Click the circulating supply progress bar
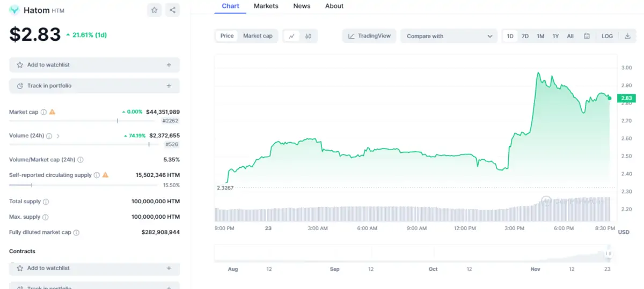This screenshot has height=289, width=644. pos(84,185)
